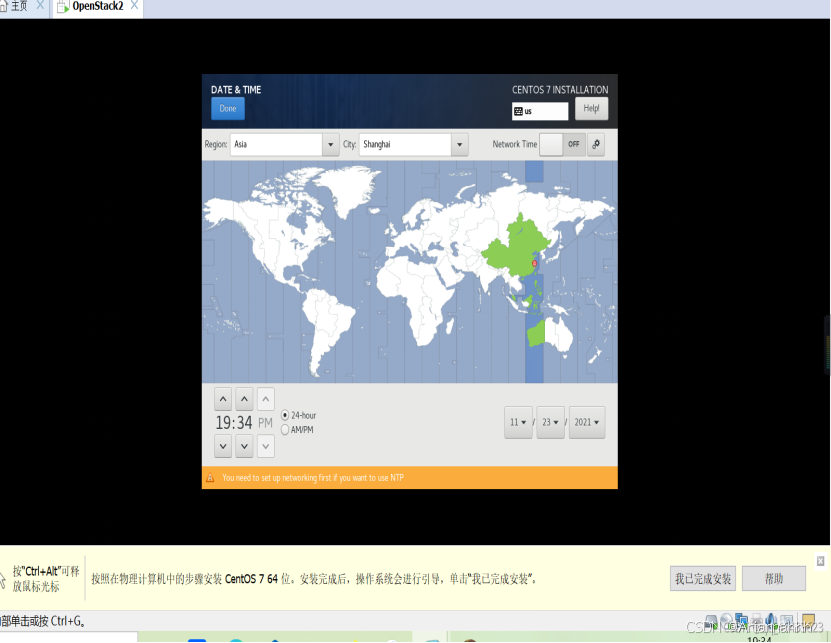Click the AM/PM up arrow

coord(266,399)
